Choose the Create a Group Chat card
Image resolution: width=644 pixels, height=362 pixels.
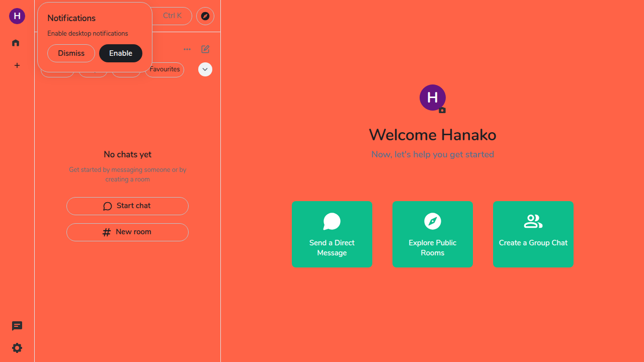[x=533, y=234]
